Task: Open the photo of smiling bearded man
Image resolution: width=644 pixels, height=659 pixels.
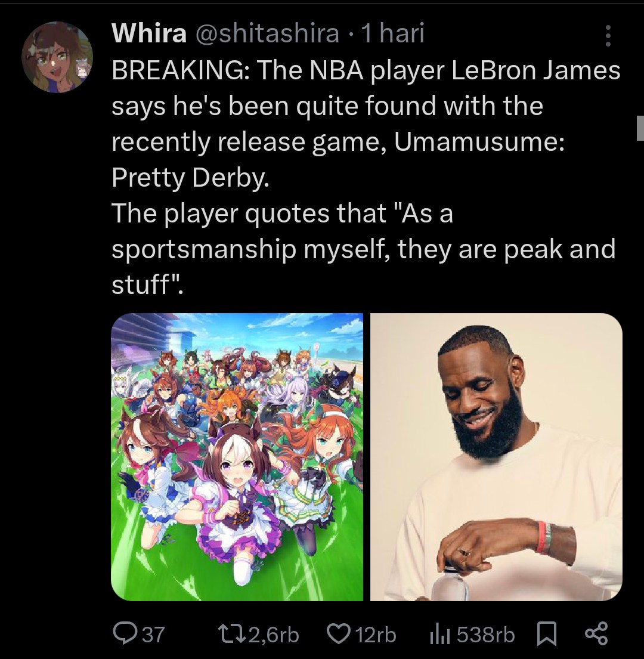Action: (x=496, y=457)
